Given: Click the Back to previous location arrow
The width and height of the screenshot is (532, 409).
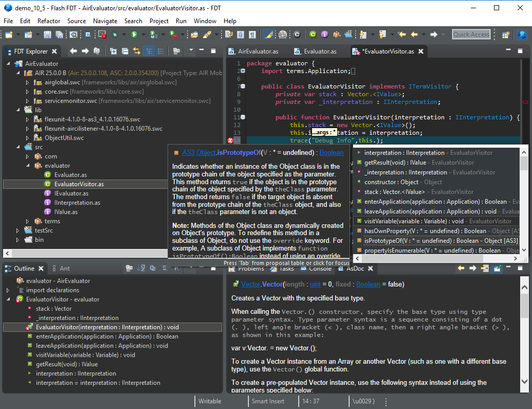Looking at the screenshot, I should coord(414,34).
